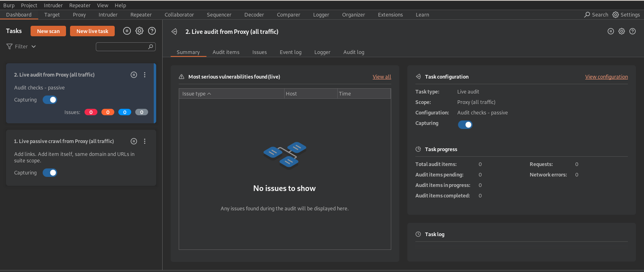Click the Search magnifier in top bar
This screenshot has width=644, height=272.
[587, 15]
